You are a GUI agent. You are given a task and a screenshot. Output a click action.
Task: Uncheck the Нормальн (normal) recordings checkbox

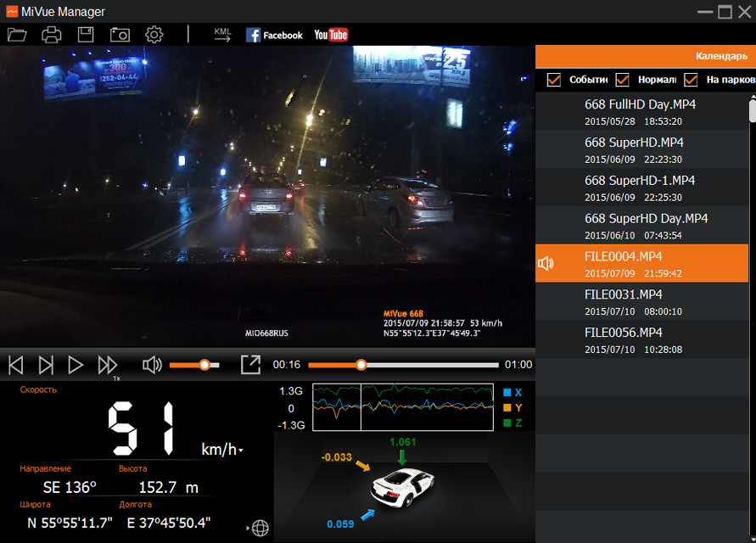coord(622,80)
